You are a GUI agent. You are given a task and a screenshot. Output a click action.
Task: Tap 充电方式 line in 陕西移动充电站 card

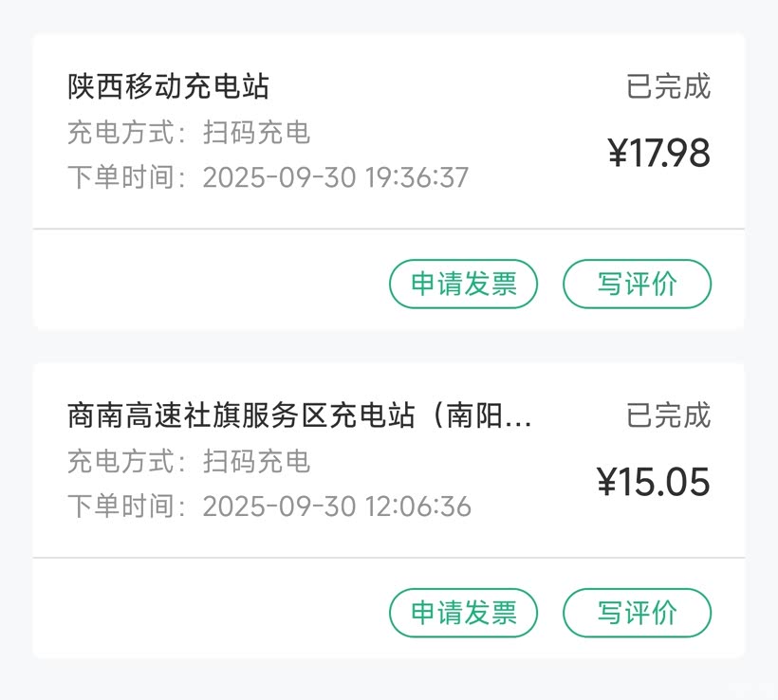(x=189, y=133)
